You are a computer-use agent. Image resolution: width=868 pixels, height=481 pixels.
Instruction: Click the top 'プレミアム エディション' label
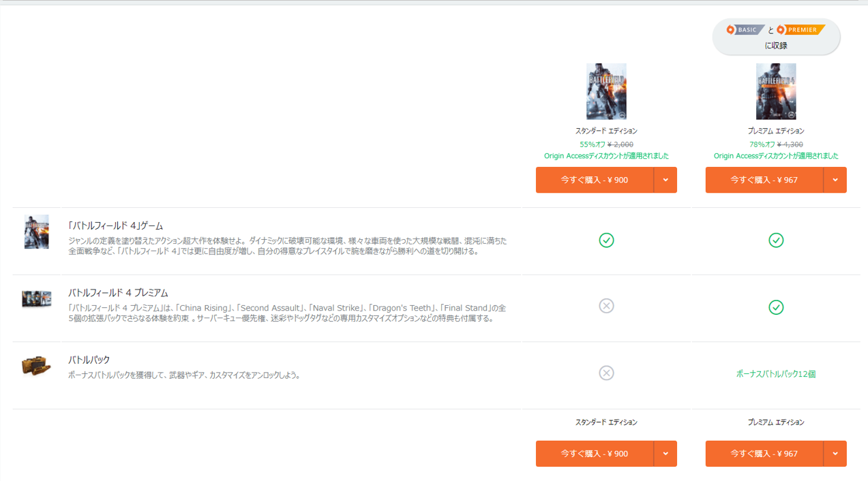776,131
